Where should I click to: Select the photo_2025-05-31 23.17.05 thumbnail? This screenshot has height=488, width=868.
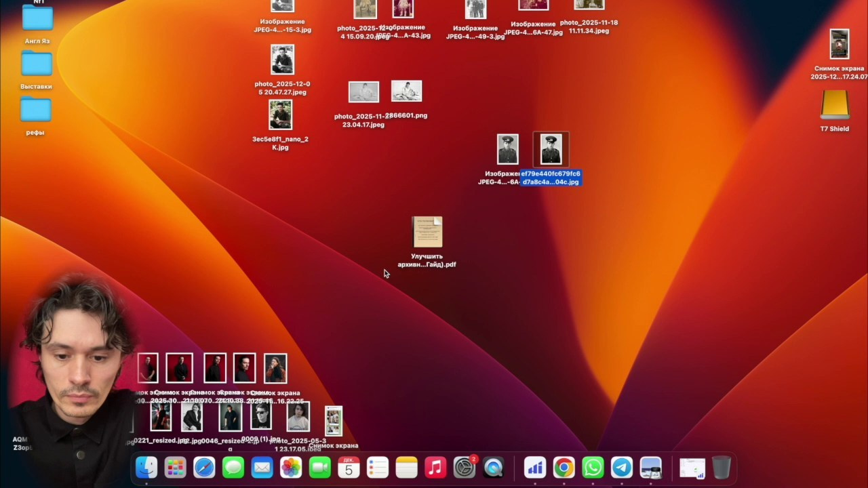[x=298, y=417]
